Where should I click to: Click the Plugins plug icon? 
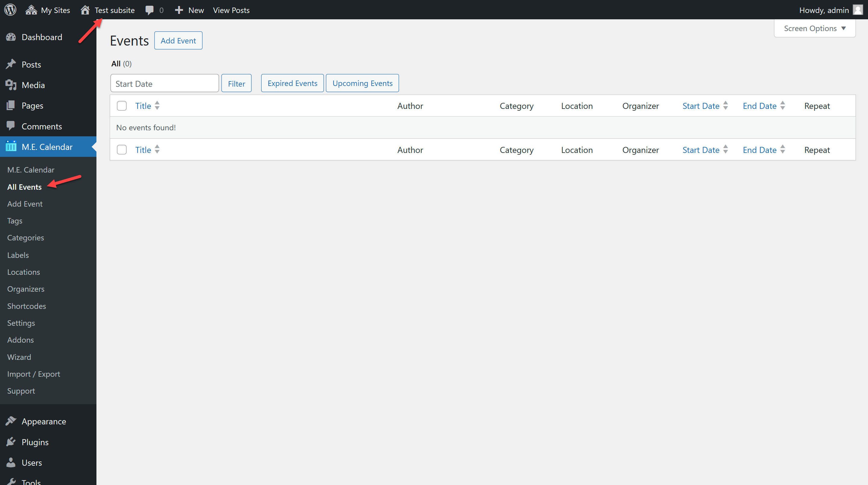tap(11, 442)
